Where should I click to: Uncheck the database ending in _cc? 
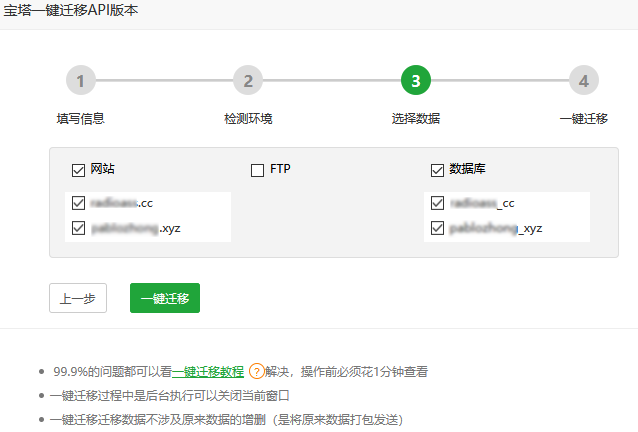click(437, 203)
